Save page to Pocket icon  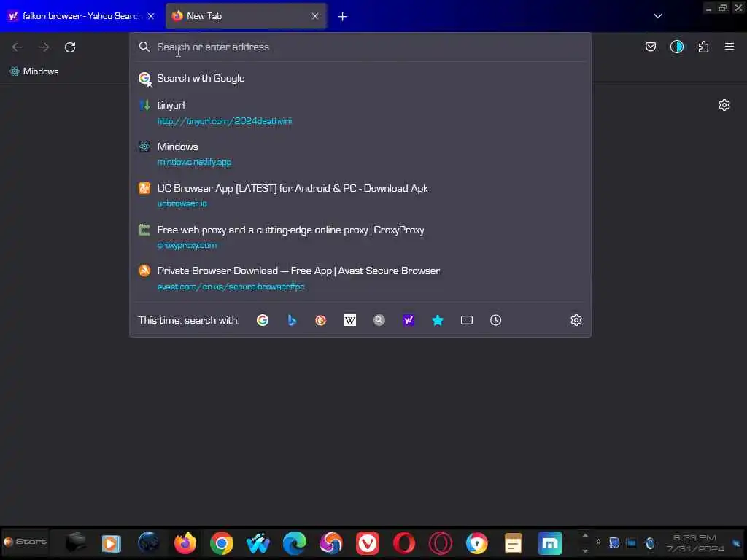[x=650, y=47]
